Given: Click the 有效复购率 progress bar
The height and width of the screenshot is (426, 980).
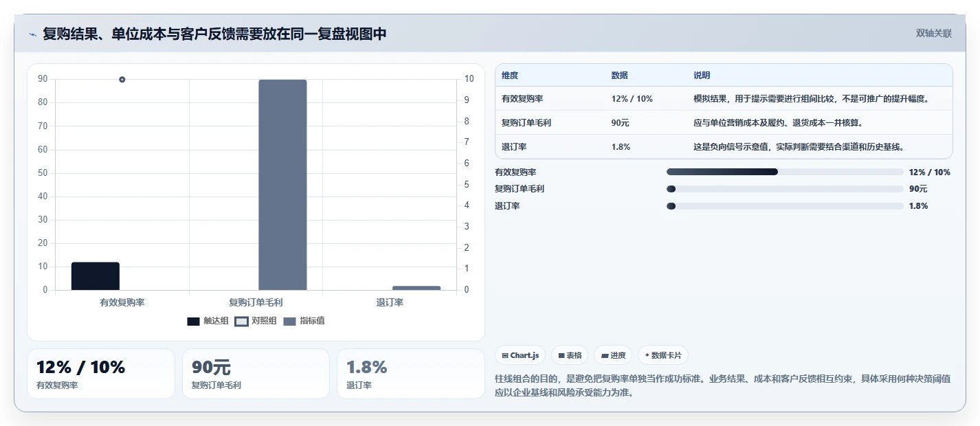Looking at the screenshot, I should point(785,172).
